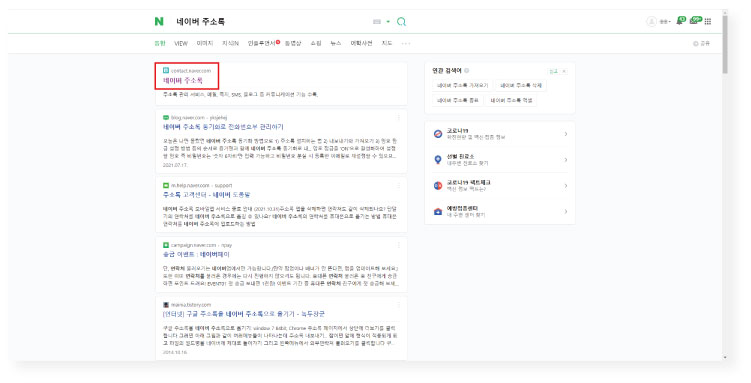The height and width of the screenshot is (383, 751).
Task: Switch to the 어학사전 tab
Action: point(361,43)
